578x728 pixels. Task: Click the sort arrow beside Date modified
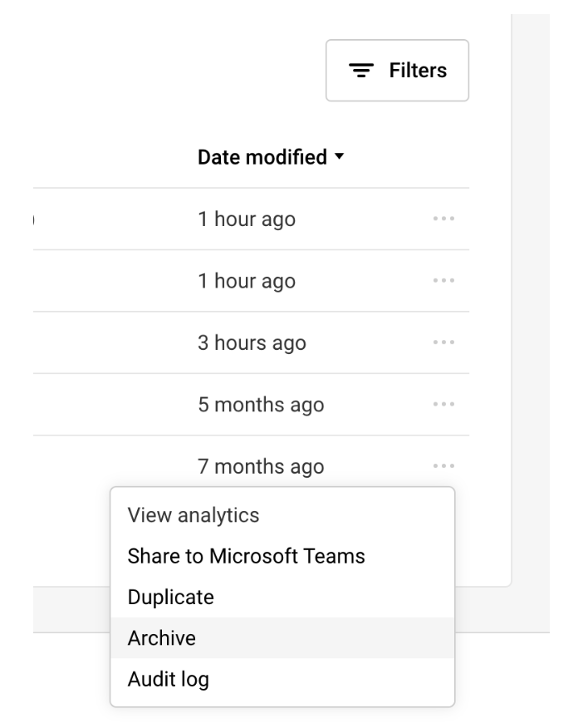pyautogui.click(x=339, y=157)
